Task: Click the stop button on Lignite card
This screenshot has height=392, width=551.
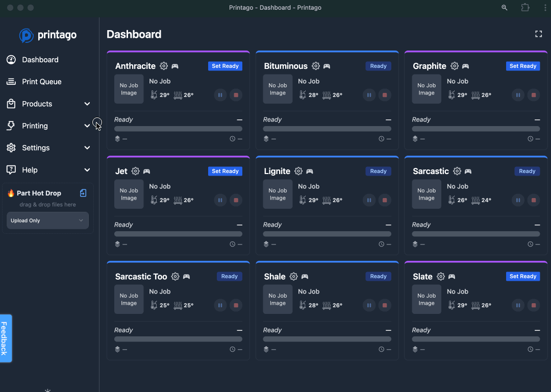Action: [x=385, y=200]
